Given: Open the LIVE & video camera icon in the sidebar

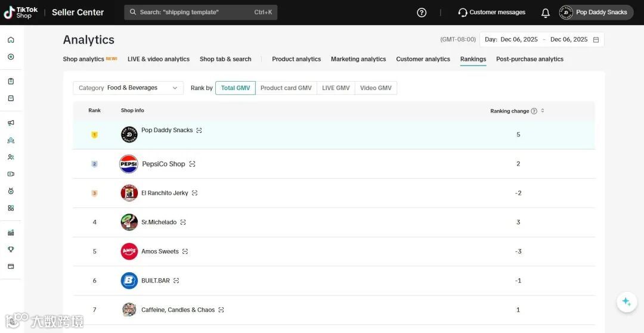Looking at the screenshot, I should tap(11, 174).
